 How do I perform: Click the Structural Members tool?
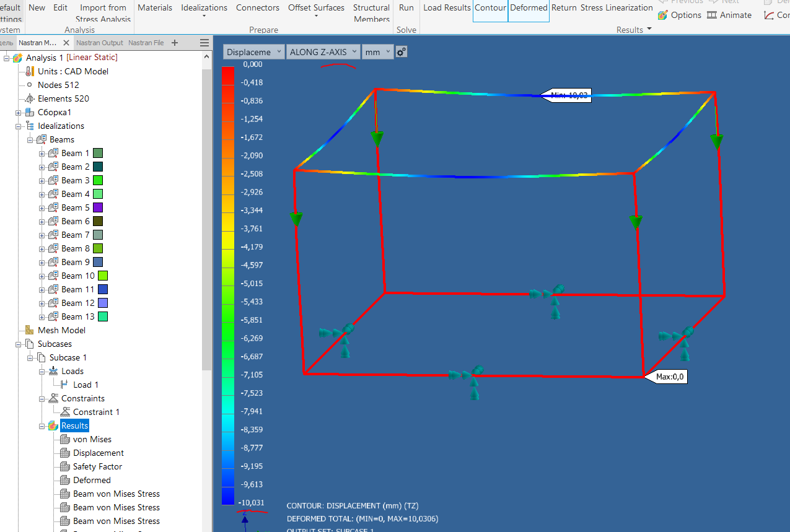tap(371, 12)
